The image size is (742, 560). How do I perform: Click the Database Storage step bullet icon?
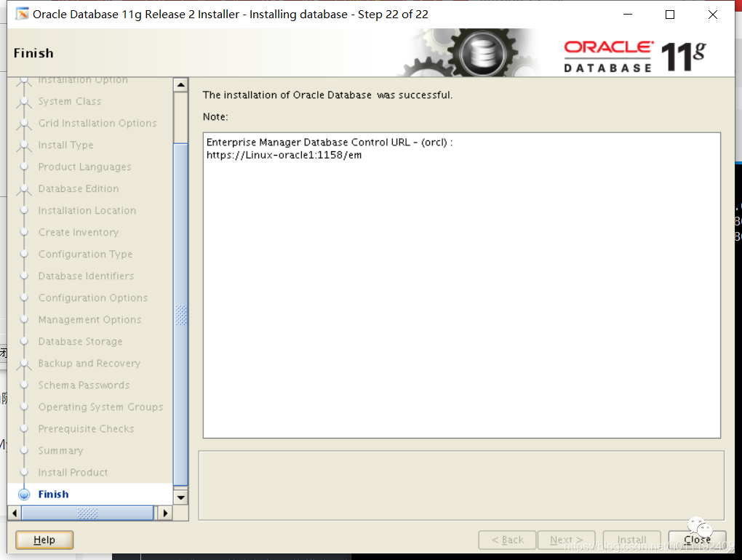[24, 341]
